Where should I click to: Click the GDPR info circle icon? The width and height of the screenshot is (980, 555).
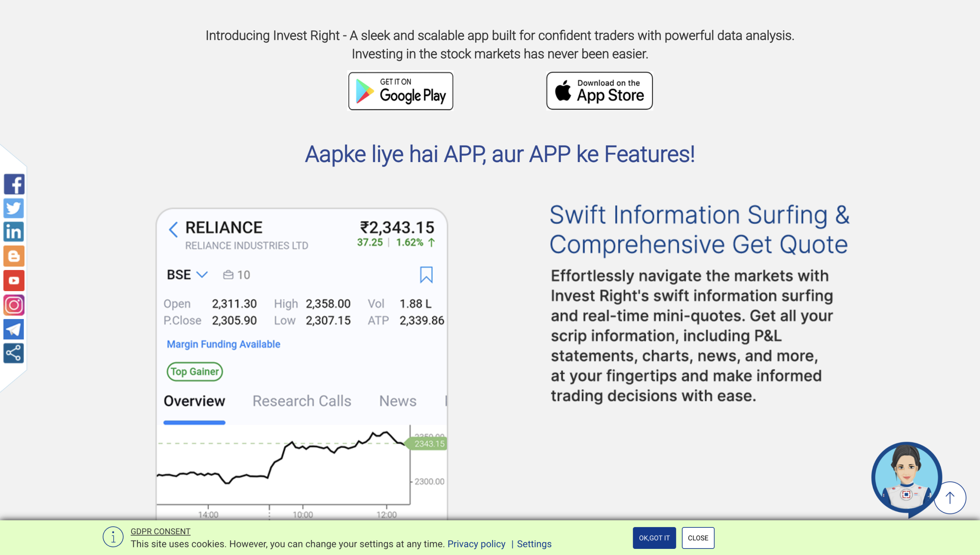(x=113, y=537)
